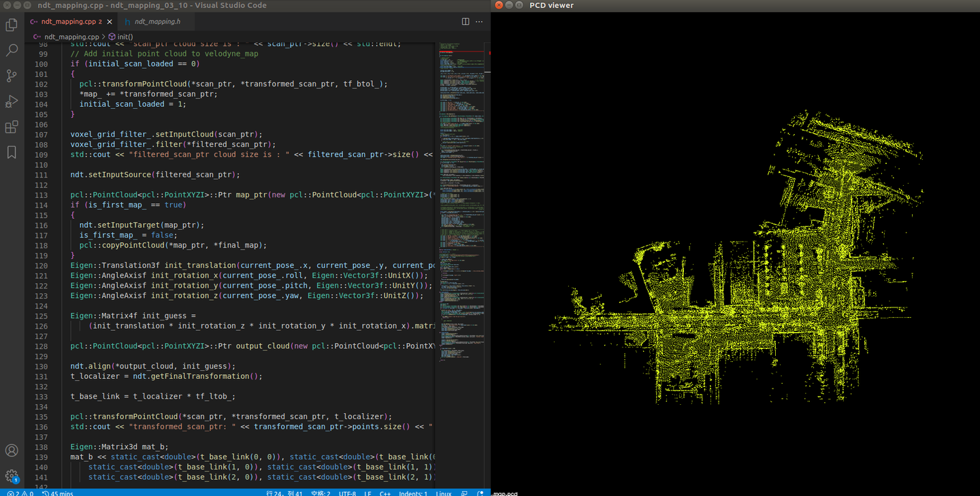Image resolution: width=980 pixels, height=496 pixels.
Task: Click the minimap code overview
Action: pos(461,204)
